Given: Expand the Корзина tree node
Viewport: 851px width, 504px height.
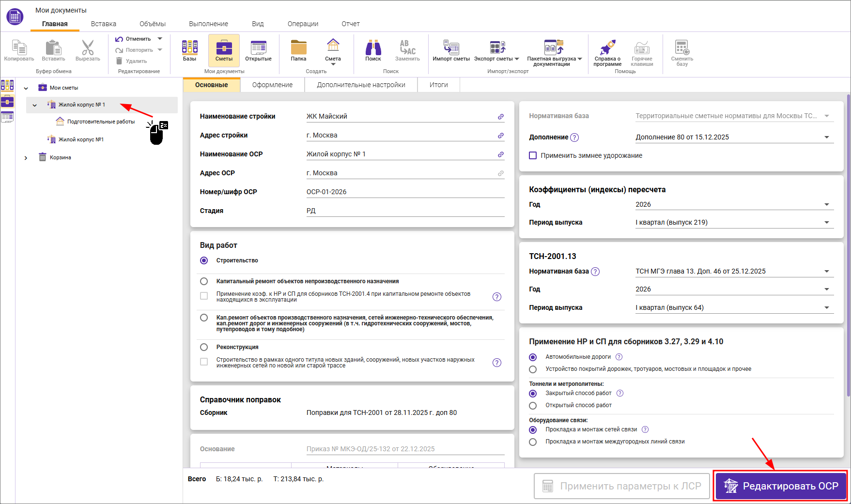Looking at the screenshot, I should (x=26, y=158).
